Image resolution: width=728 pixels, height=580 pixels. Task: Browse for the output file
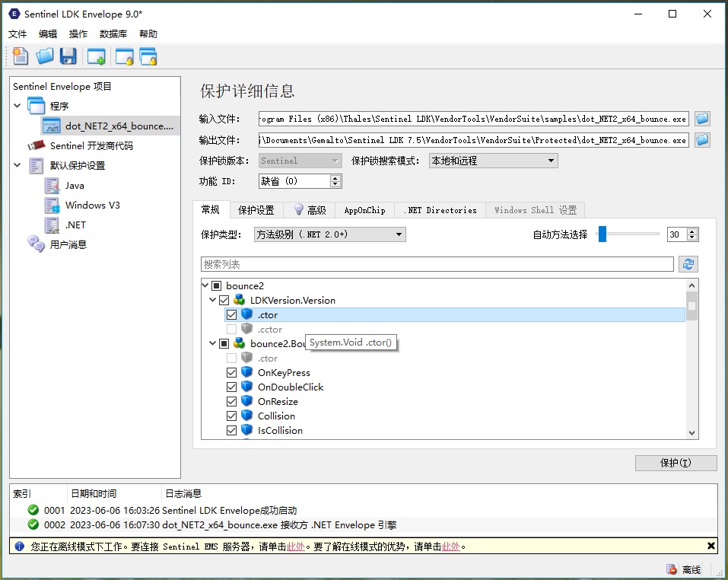click(702, 140)
